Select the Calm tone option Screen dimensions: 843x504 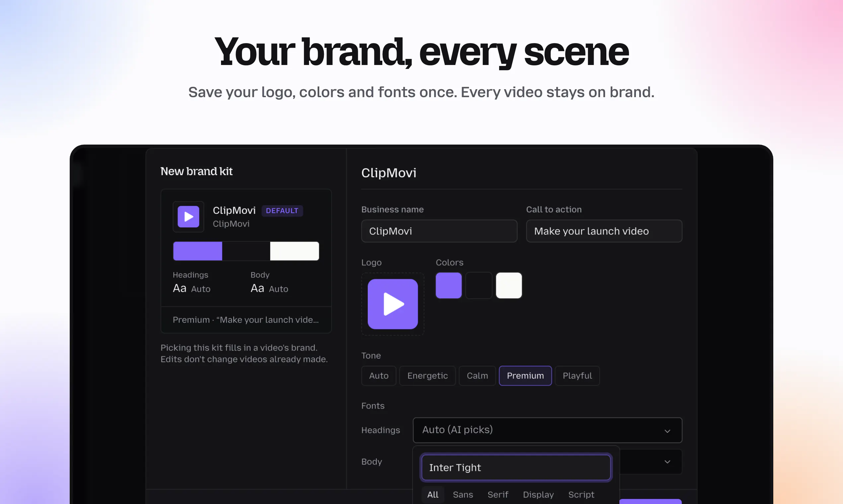pos(477,376)
